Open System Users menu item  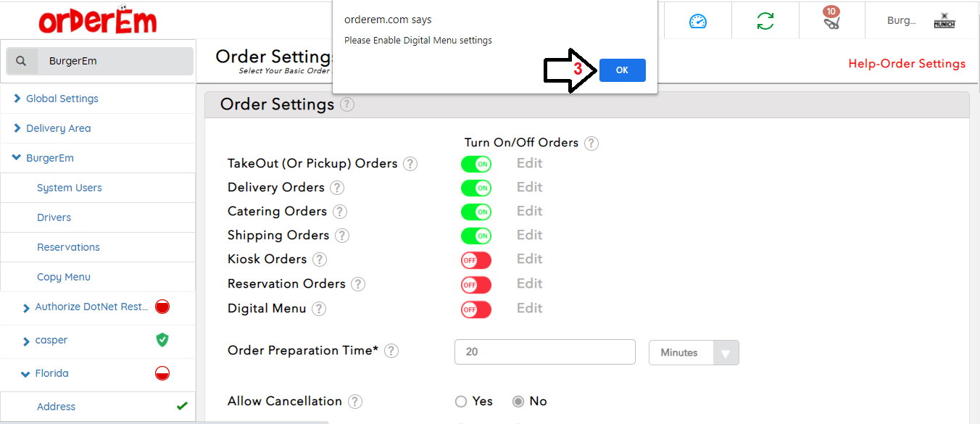click(69, 188)
